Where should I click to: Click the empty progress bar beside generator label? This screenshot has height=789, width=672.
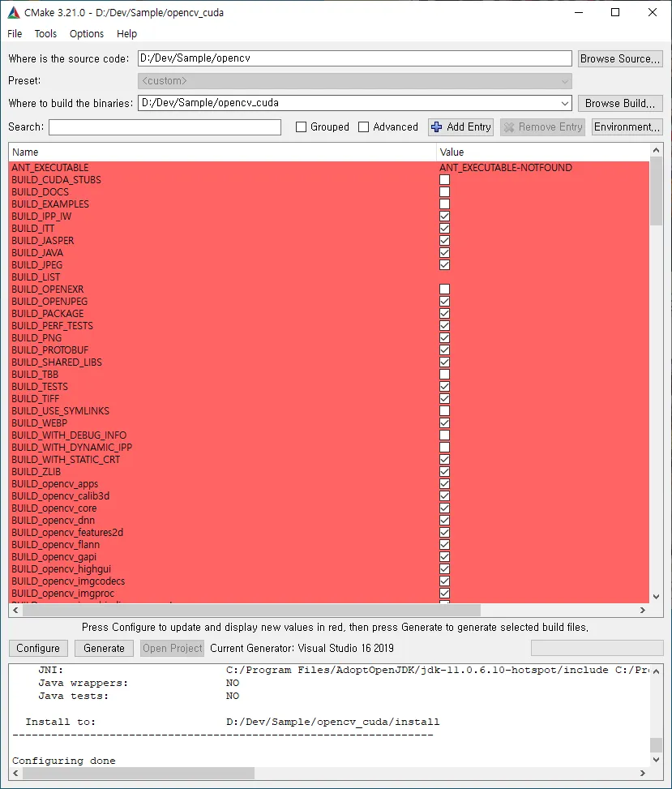597,648
